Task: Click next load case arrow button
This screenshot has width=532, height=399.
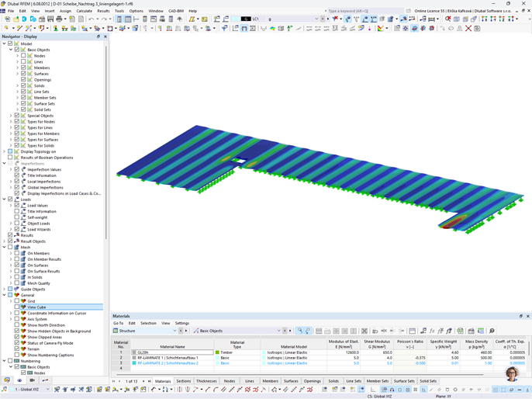Action: pyautogui.click(x=327, y=19)
